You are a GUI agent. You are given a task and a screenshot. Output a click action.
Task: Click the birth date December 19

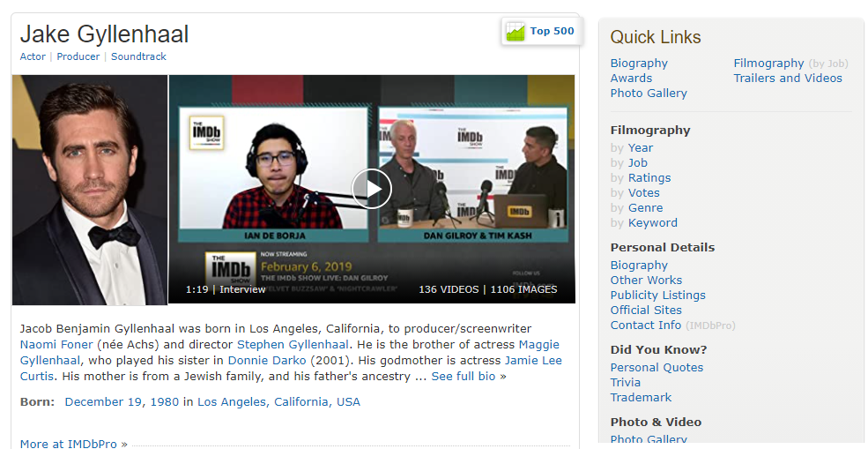click(103, 402)
